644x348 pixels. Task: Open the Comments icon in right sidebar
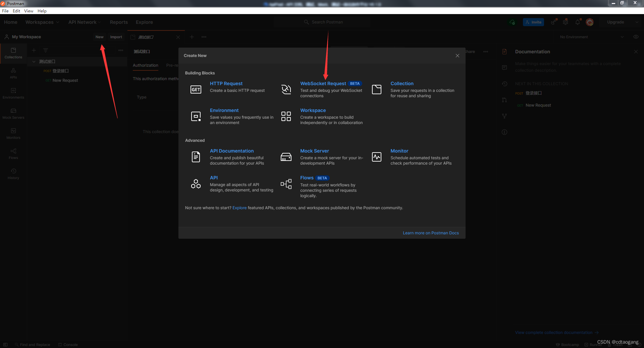[x=504, y=68]
